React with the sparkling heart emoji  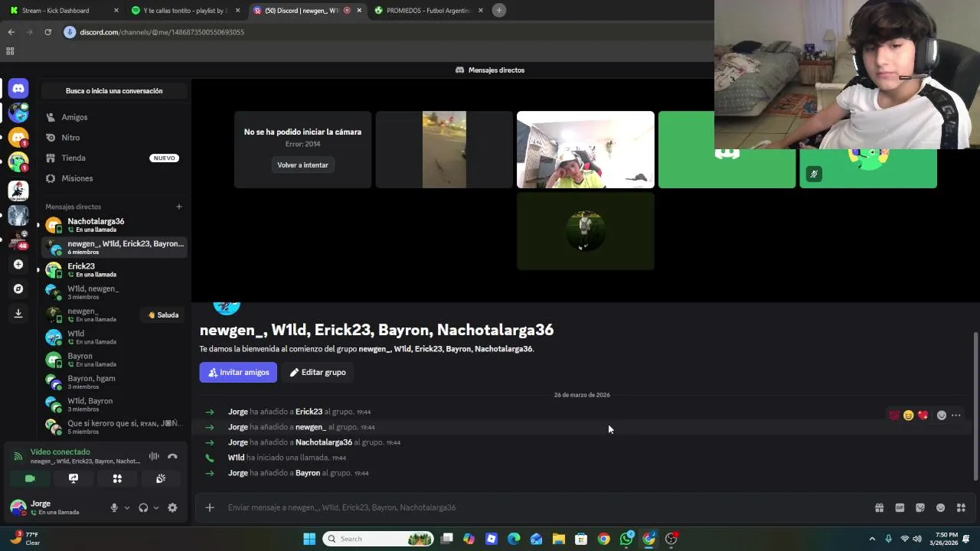click(x=923, y=416)
